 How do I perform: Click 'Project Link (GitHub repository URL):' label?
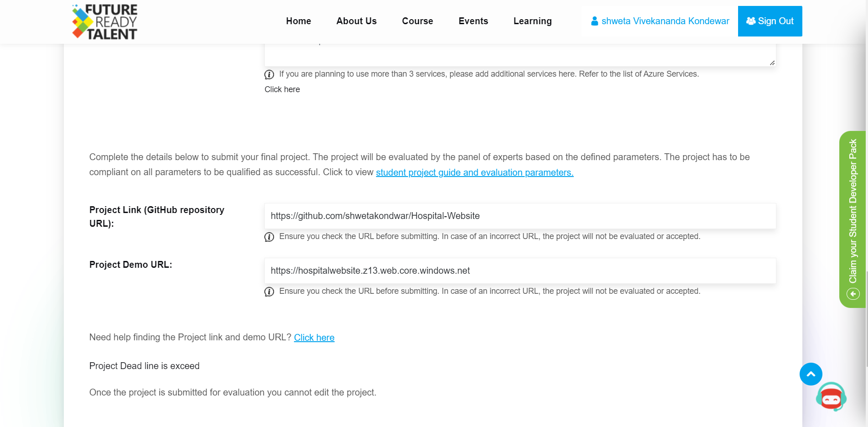point(157,217)
